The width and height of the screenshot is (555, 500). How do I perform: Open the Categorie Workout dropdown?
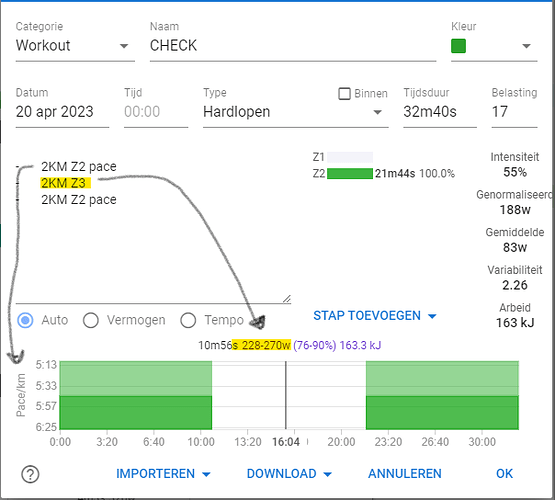point(75,46)
